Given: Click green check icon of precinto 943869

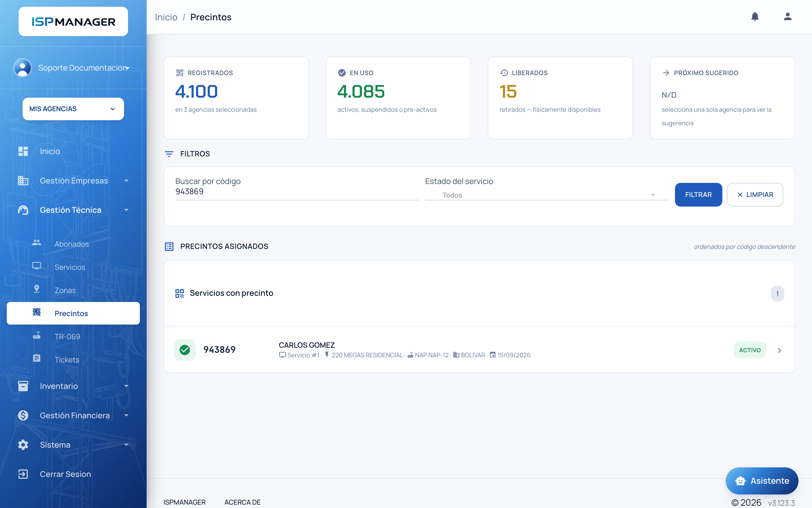Looking at the screenshot, I should point(185,350).
